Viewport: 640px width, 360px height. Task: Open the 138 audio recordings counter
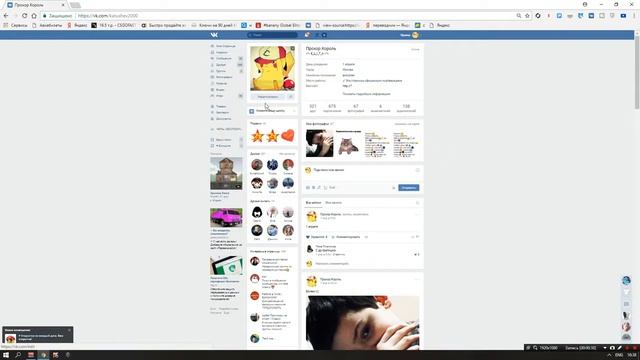[x=406, y=108]
